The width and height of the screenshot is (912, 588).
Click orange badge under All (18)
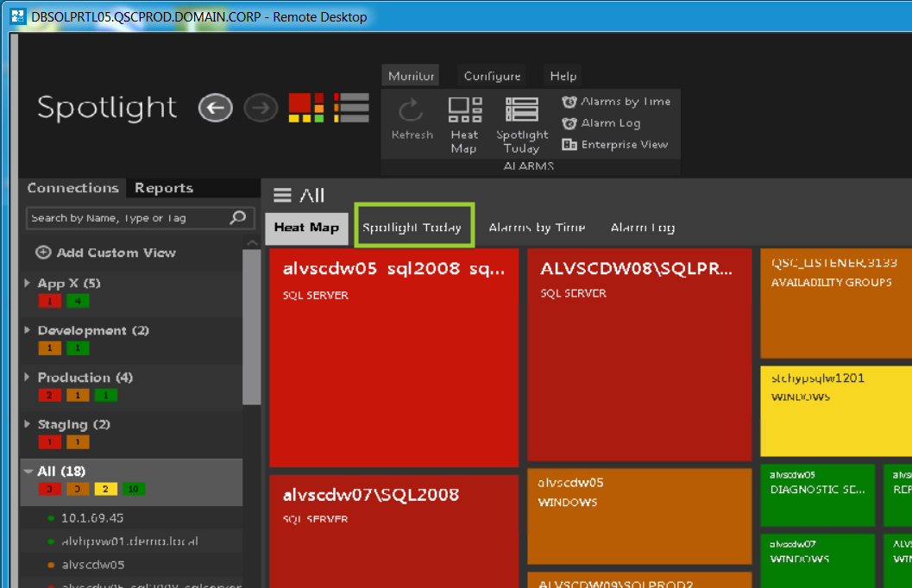(x=78, y=489)
